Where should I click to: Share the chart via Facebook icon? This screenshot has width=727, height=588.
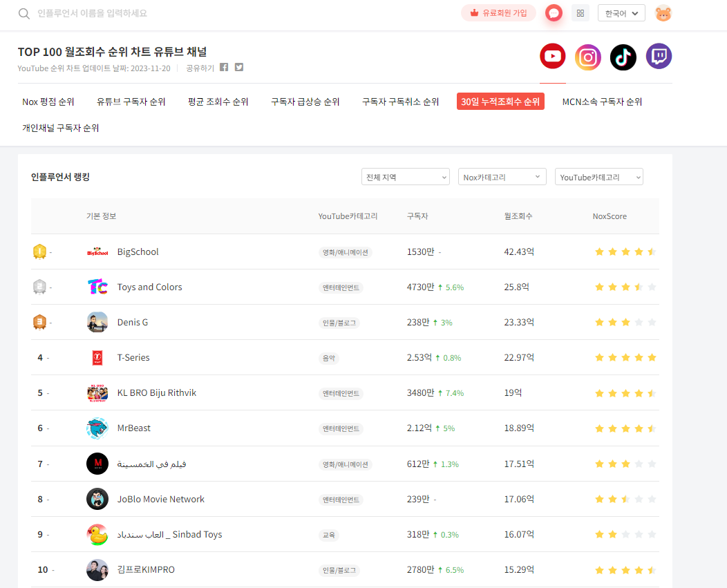tap(224, 67)
